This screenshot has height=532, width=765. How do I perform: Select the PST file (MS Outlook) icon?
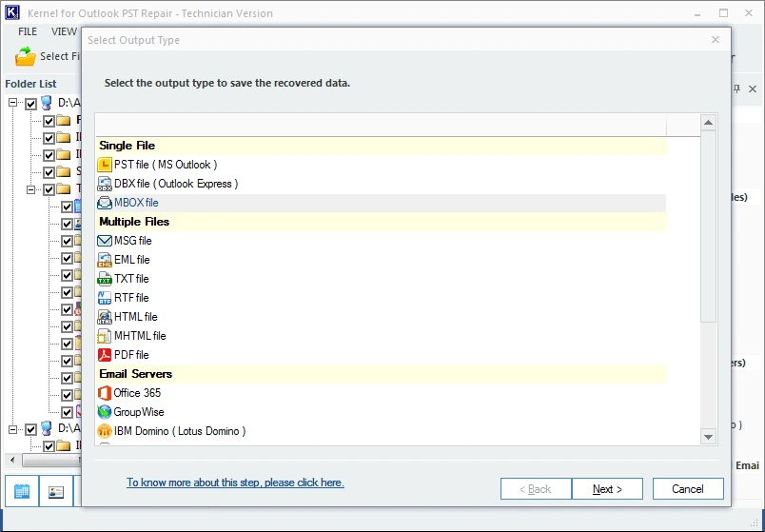point(105,165)
